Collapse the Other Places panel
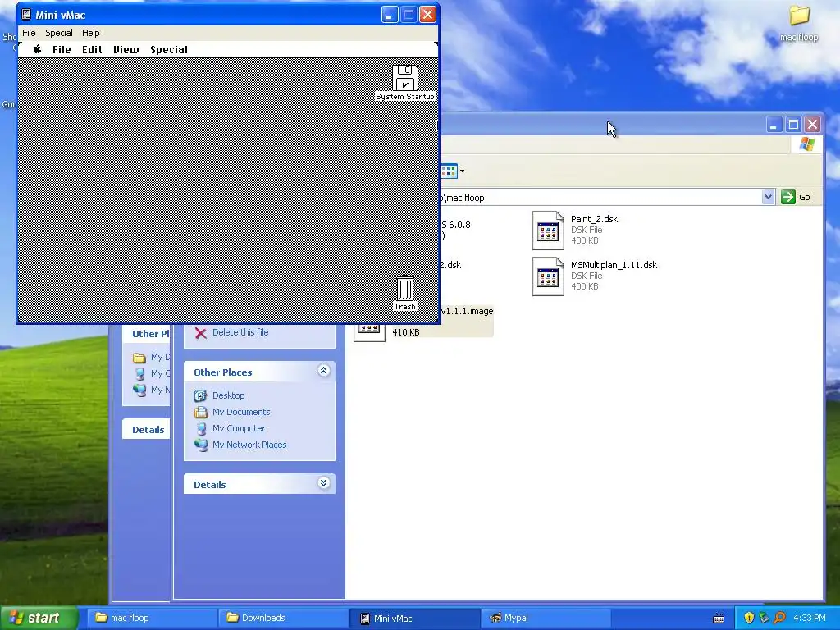The height and width of the screenshot is (630, 840). pyautogui.click(x=323, y=371)
